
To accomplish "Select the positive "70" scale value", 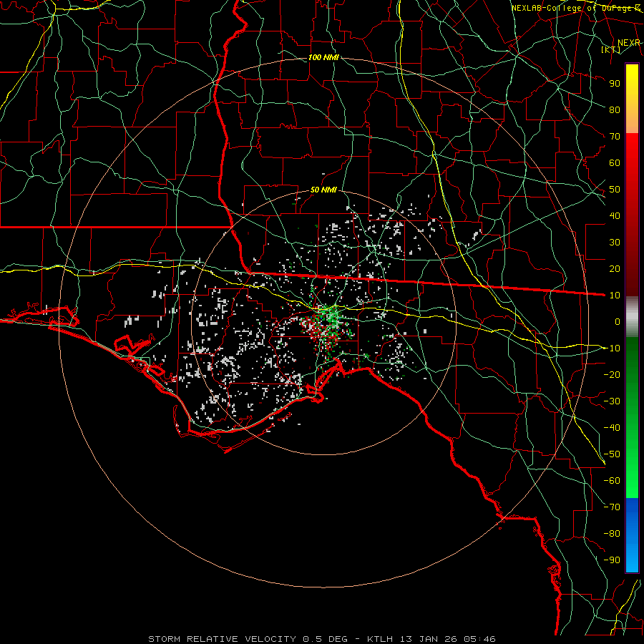I will point(615,137).
